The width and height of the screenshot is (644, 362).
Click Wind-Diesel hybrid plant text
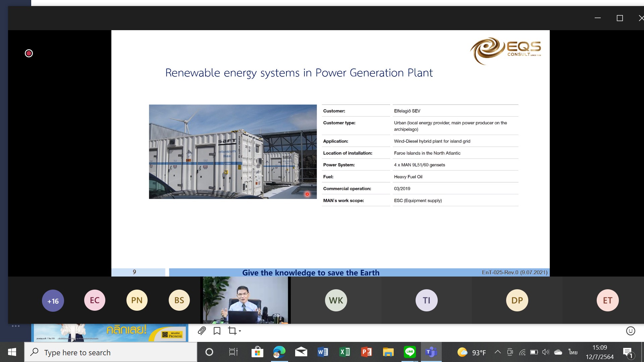pyautogui.click(x=432, y=141)
